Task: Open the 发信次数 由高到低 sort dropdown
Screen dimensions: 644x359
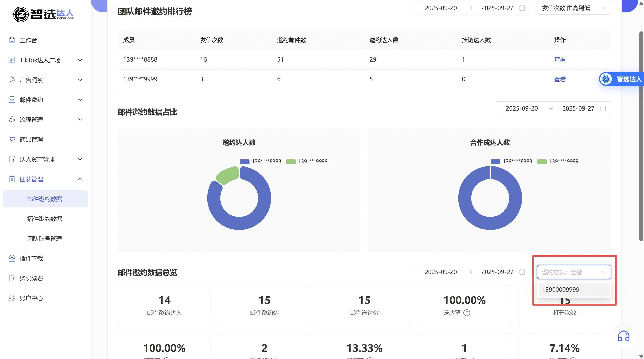Action: [x=574, y=8]
